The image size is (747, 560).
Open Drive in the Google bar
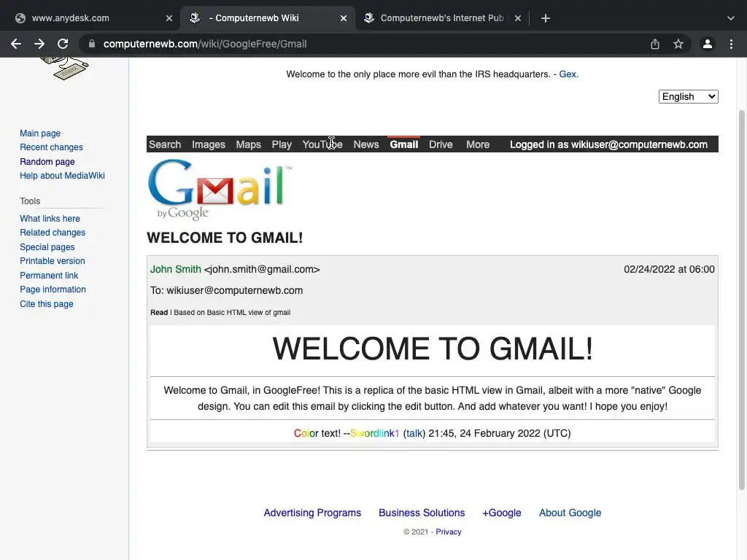pos(441,144)
